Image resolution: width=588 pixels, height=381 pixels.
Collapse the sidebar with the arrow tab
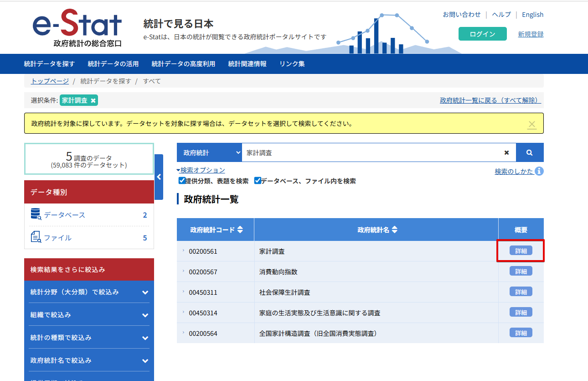click(x=159, y=177)
